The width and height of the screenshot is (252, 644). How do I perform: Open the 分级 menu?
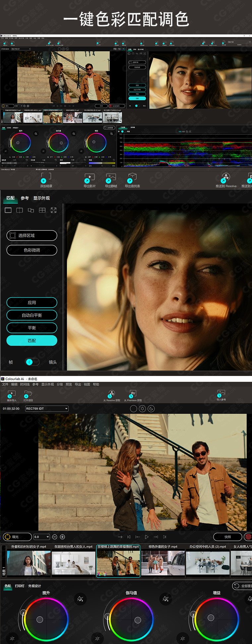click(60, 384)
